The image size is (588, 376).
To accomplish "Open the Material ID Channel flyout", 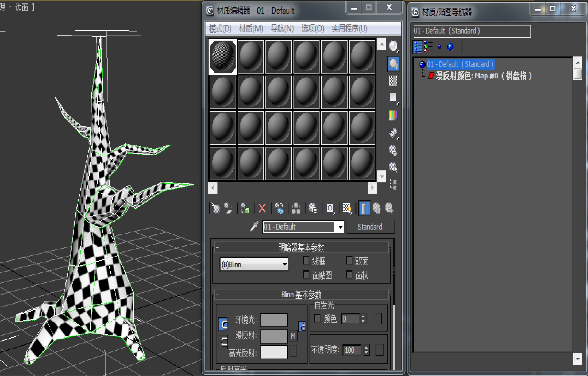I will [x=330, y=208].
